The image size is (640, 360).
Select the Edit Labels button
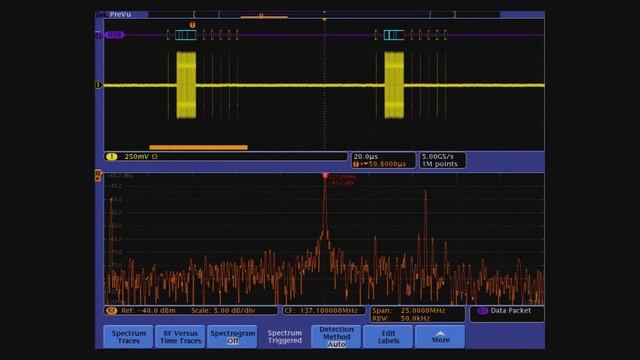[x=388, y=337]
